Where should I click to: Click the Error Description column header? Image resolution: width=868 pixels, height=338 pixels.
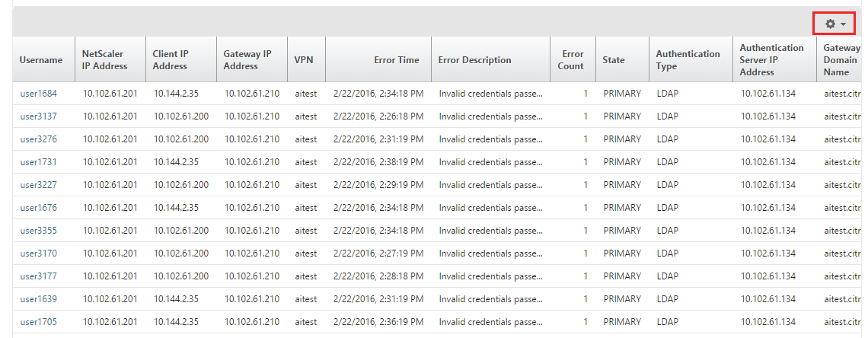point(474,59)
